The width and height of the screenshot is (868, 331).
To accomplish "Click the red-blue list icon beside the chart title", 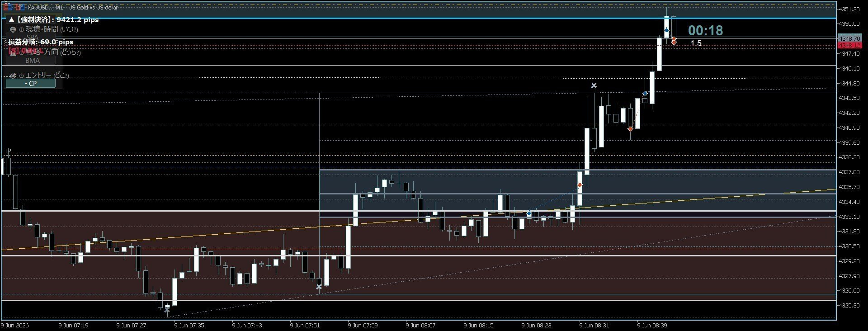I will click(8, 7).
